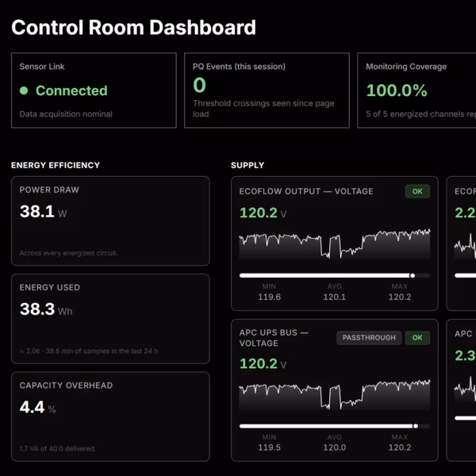Image resolution: width=476 pixels, height=476 pixels.
Task: Click APC UPS Bus MIN value 119.5
Action: [x=269, y=447]
